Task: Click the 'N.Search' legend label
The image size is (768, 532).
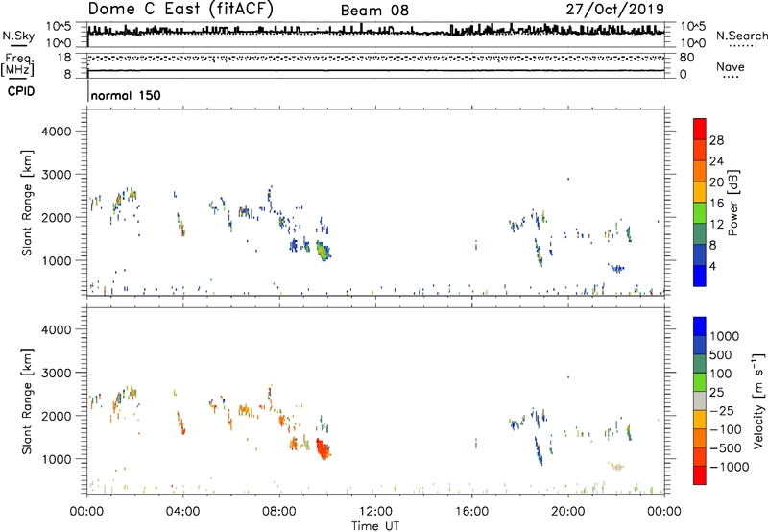Action: coord(741,36)
